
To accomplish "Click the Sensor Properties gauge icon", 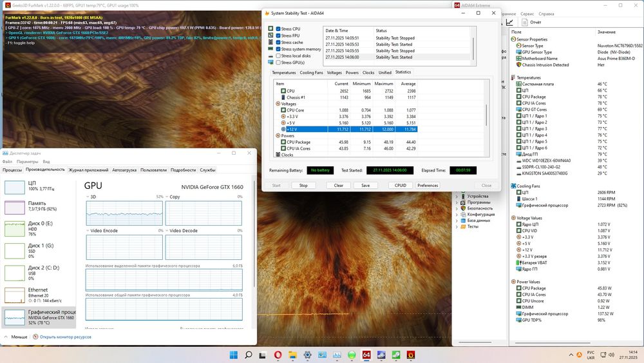I will (x=513, y=39).
